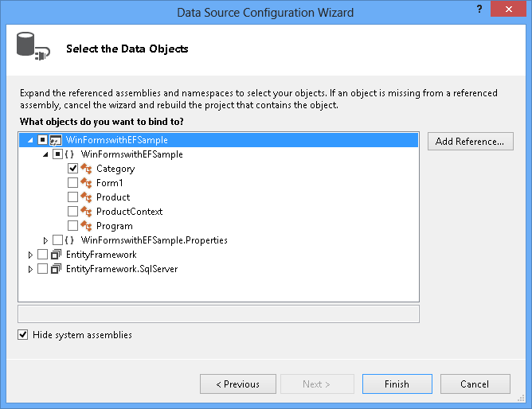Click the Product class icon
The image size is (532, 409).
[87, 197]
